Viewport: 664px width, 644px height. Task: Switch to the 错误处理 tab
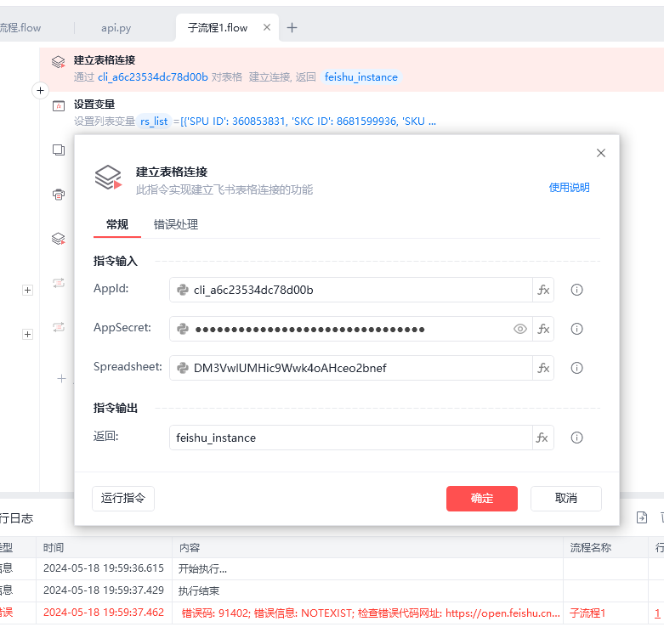(176, 224)
